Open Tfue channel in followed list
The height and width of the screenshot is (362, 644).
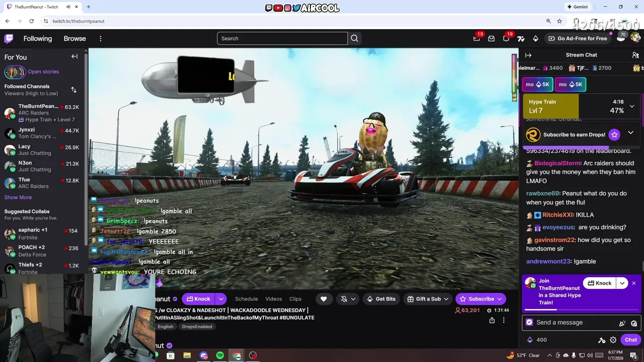[x=42, y=183]
